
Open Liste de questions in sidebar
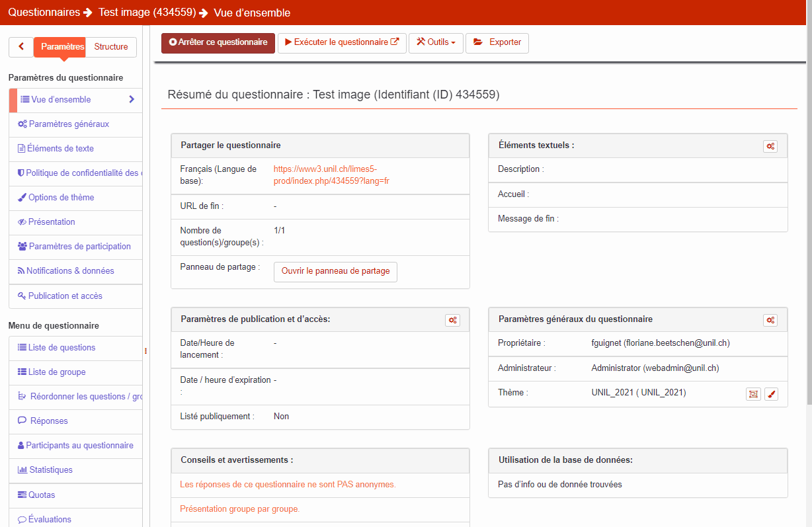click(61, 348)
